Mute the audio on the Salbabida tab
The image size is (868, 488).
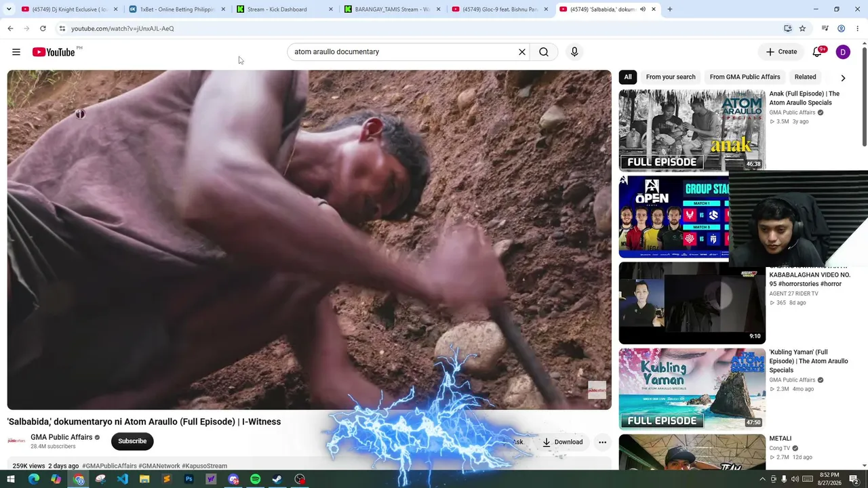click(x=642, y=9)
